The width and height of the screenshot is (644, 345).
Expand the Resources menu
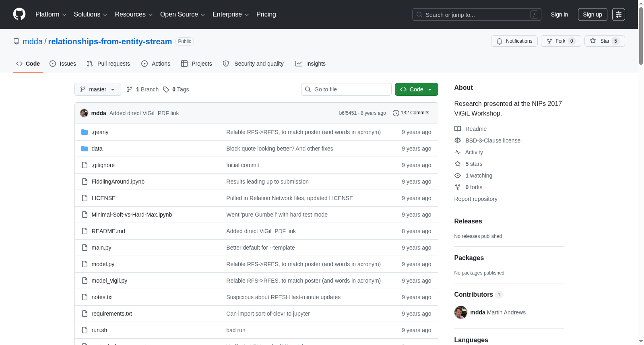[x=134, y=14]
